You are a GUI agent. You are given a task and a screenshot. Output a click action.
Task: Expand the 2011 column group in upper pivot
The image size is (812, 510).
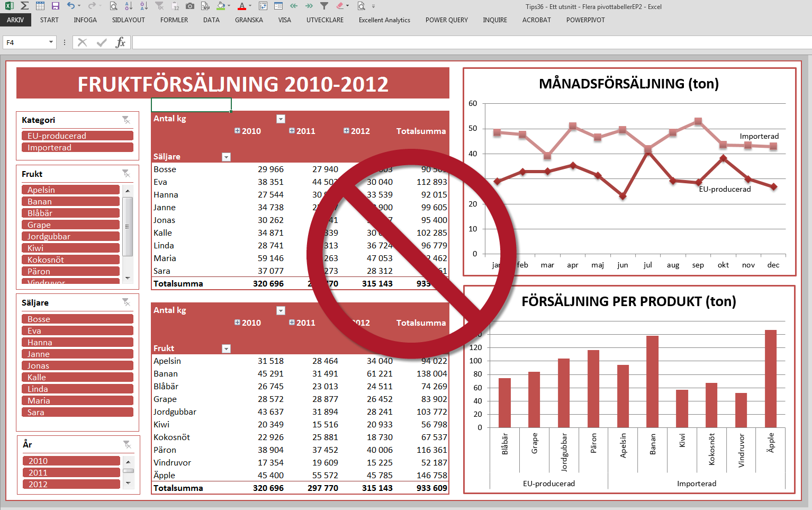[292, 131]
